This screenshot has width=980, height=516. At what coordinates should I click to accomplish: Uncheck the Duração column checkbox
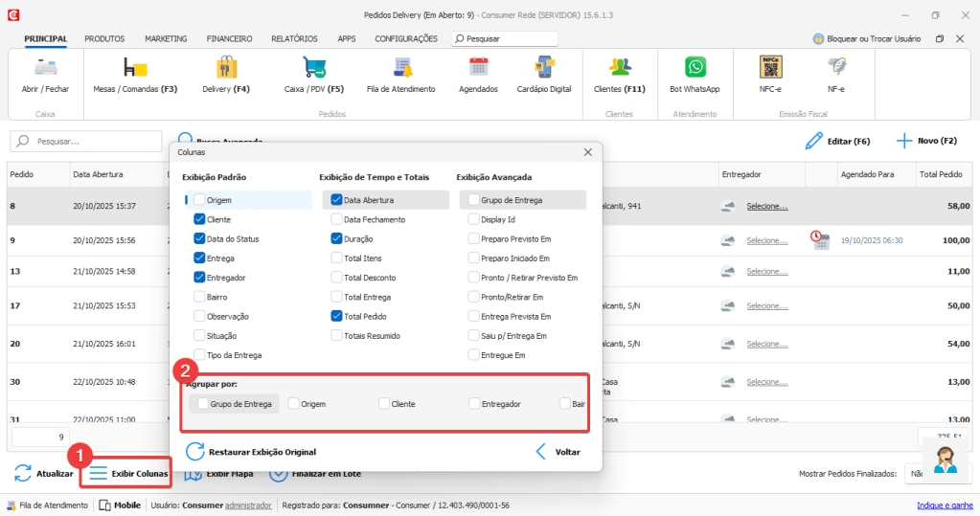[x=336, y=238]
